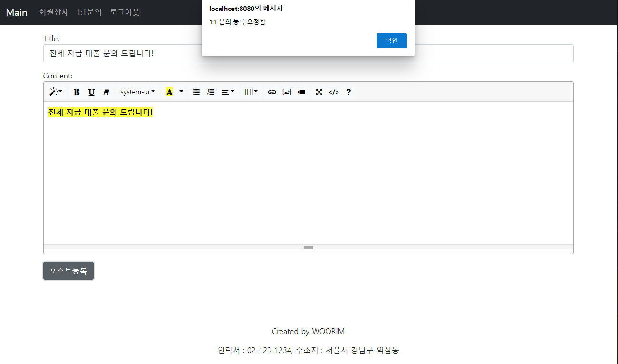
Task: Select 로그아웃 in the navigation bar
Action: (x=125, y=12)
